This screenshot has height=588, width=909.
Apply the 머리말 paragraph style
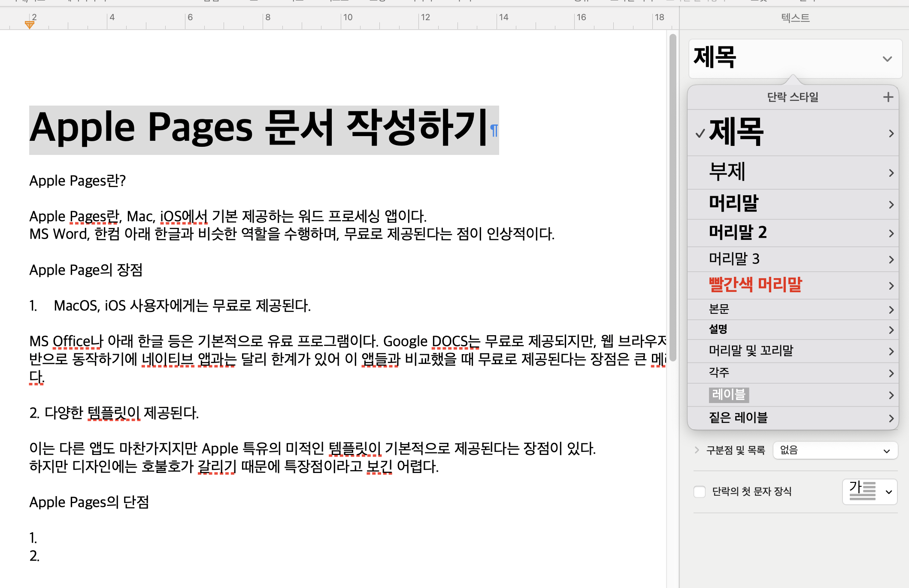(x=734, y=203)
